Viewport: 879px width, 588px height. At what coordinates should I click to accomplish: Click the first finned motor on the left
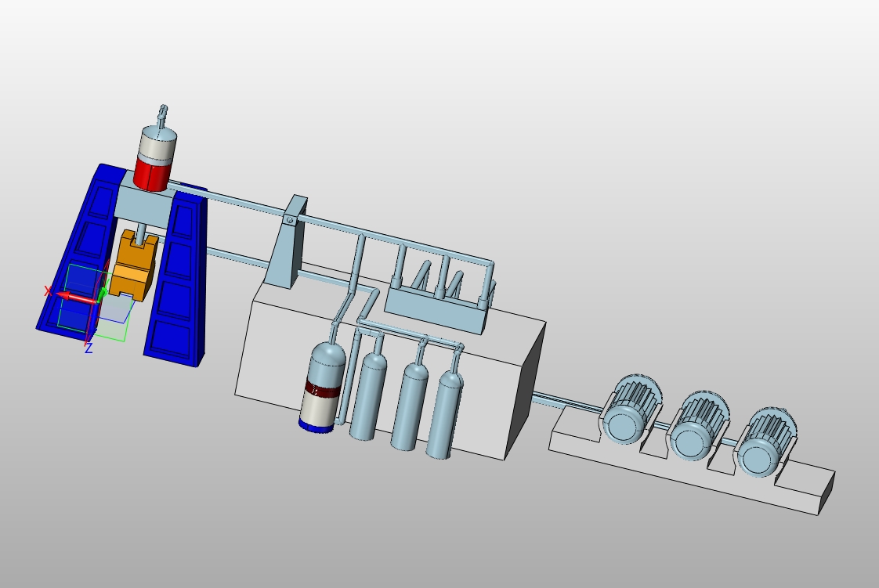click(631, 410)
